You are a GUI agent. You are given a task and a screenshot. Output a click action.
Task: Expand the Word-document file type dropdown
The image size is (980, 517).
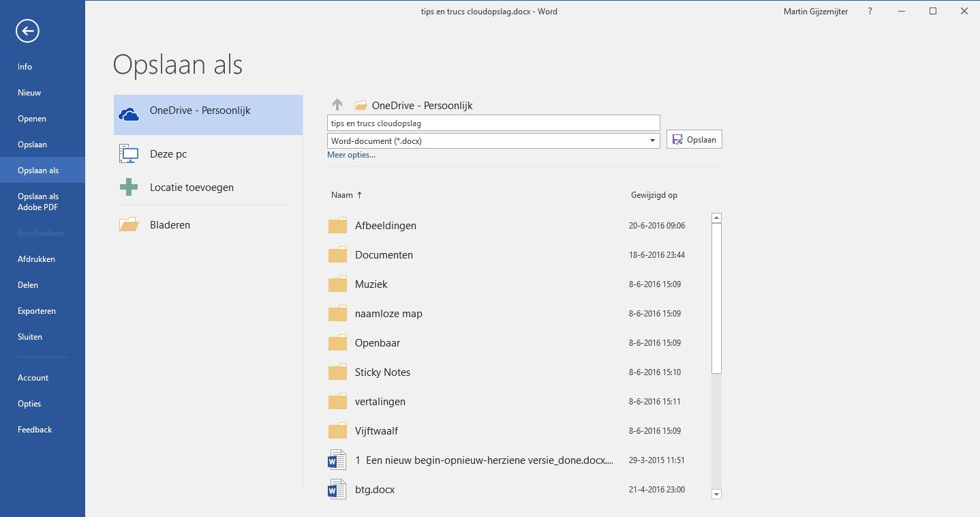coord(652,141)
